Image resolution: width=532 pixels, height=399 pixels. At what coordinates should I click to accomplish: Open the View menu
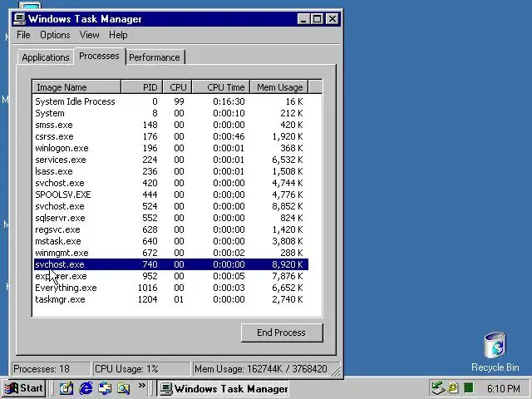(x=89, y=35)
